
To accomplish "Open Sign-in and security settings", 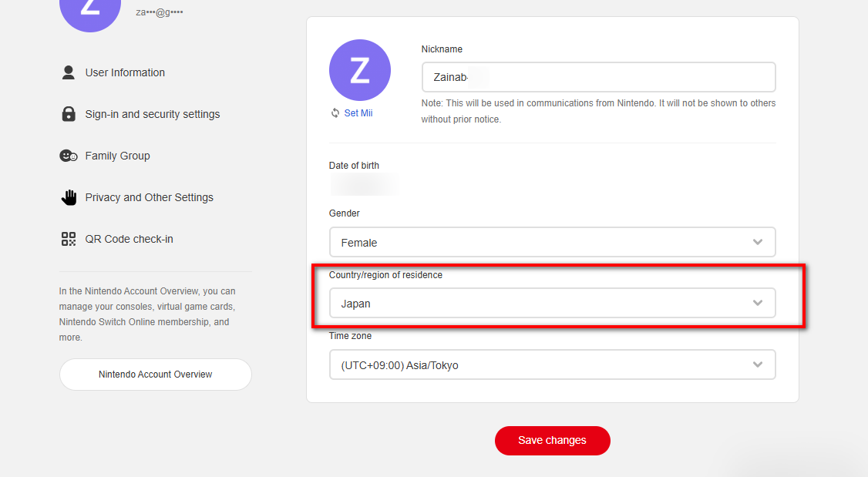I will coord(152,113).
